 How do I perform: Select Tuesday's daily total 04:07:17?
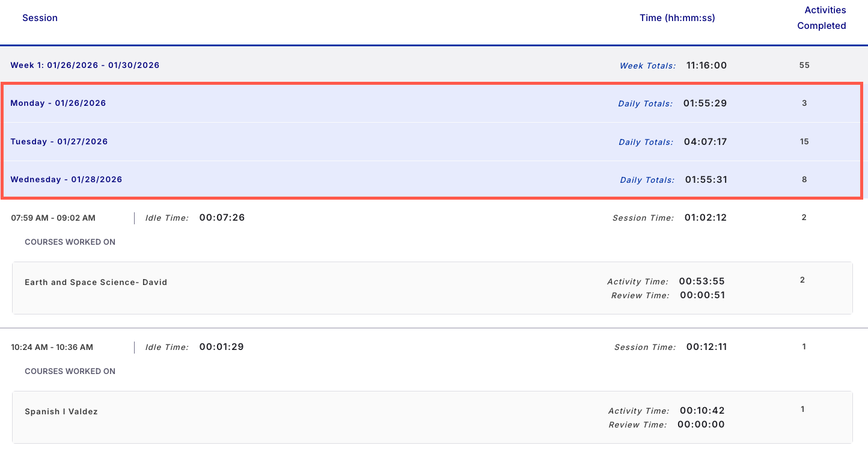pyautogui.click(x=705, y=142)
